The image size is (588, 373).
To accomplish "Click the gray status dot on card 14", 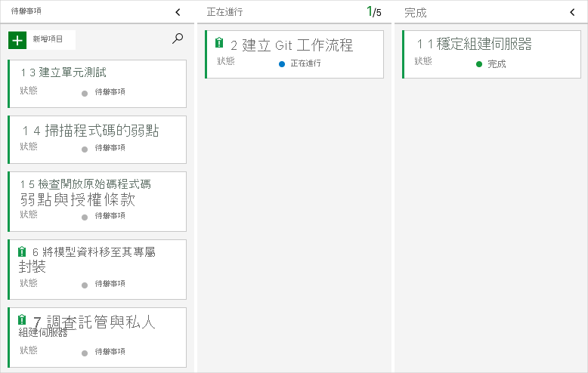I will coord(85,150).
